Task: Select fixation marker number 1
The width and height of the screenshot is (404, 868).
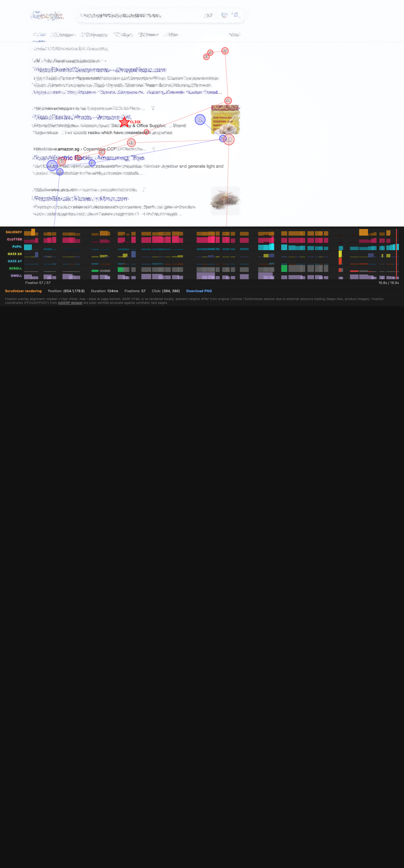Action: pyautogui.click(x=200, y=120)
